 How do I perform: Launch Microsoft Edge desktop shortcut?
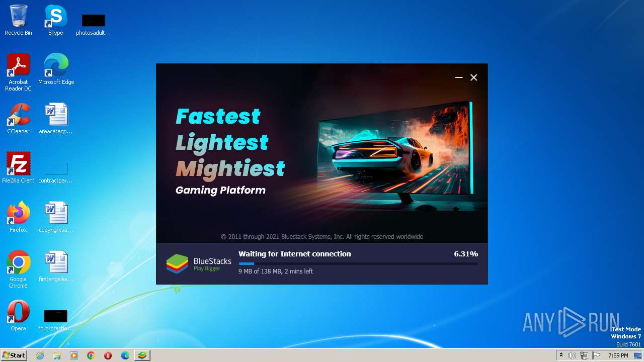[x=56, y=69]
